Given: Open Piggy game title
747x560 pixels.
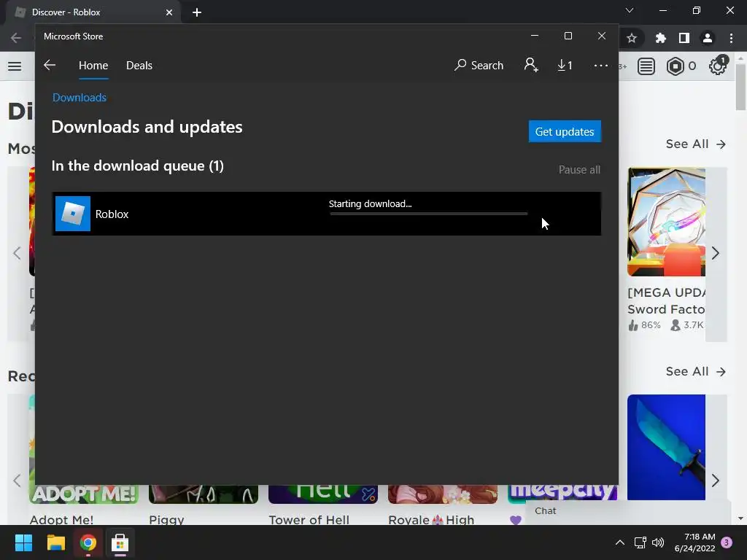Looking at the screenshot, I should tap(166, 519).
